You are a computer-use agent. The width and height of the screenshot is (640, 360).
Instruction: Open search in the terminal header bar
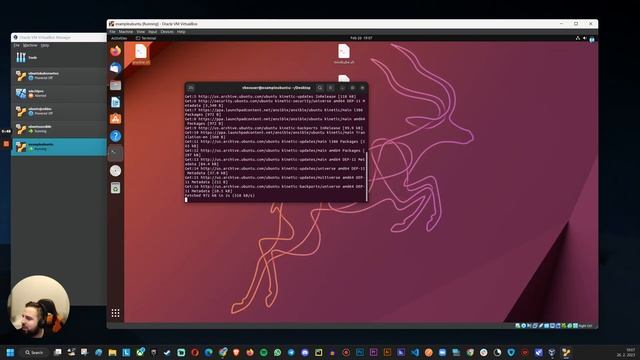point(320,88)
